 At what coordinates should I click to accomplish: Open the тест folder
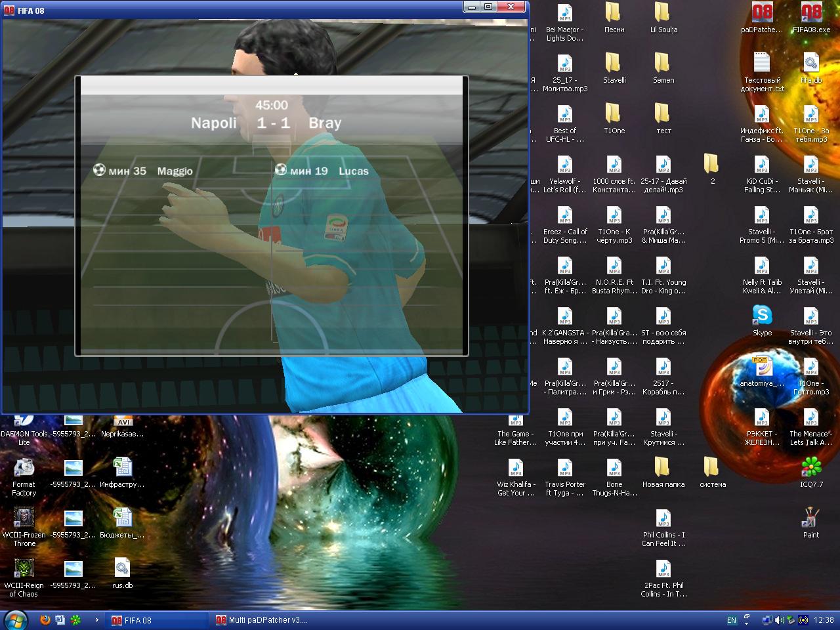(x=663, y=119)
